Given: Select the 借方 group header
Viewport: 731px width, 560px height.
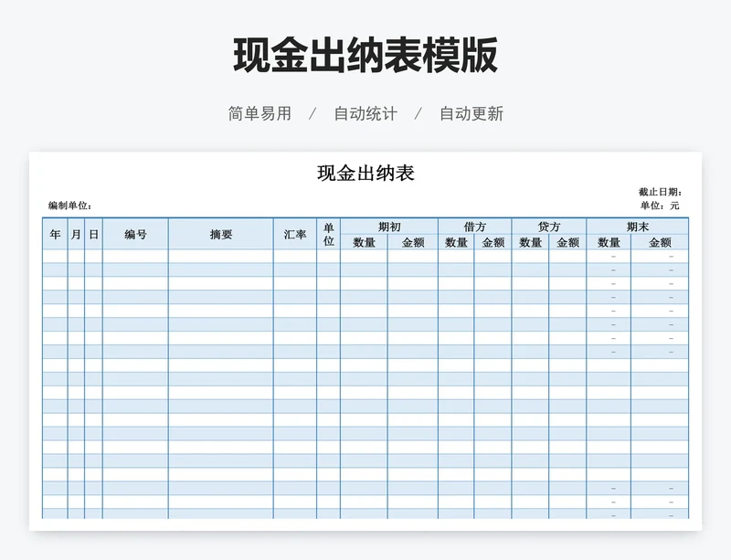Looking at the screenshot, I should [474, 227].
